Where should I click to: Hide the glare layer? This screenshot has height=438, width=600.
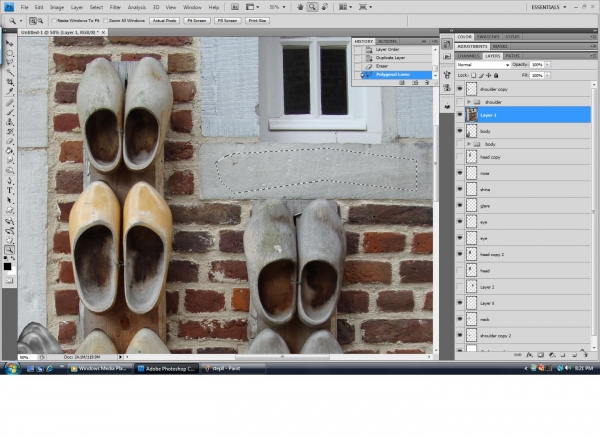point(460,205)
